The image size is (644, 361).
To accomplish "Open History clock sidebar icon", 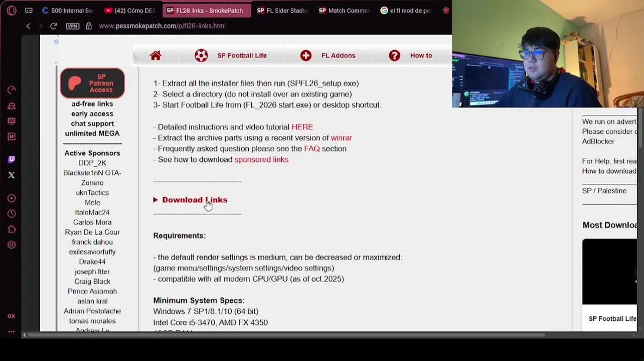I will (x=12, y=214).
